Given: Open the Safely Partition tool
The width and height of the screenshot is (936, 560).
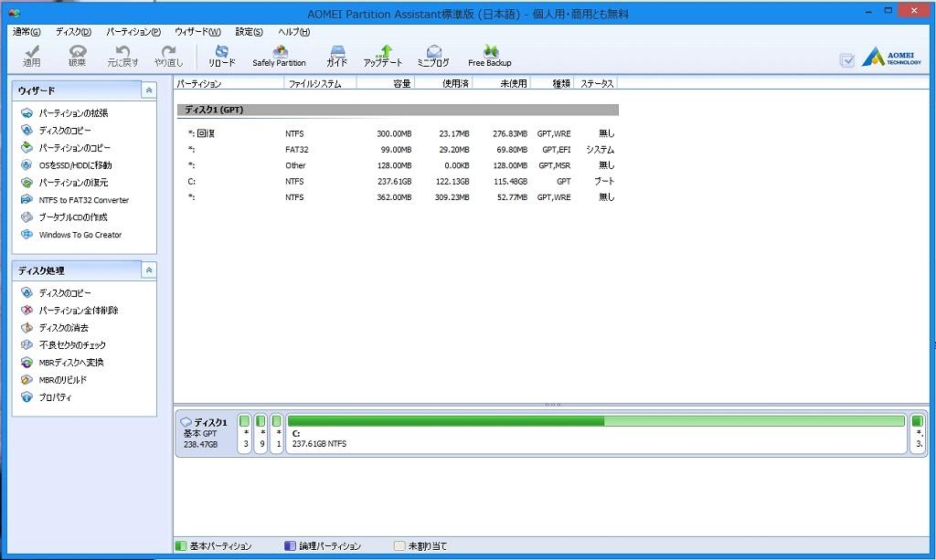Looking at the screenshot, I should click(279, 56).
